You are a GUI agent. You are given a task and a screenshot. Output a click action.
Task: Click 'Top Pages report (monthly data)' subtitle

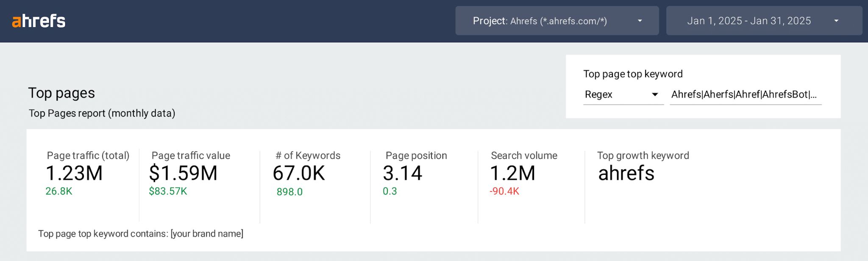(102, 113)
